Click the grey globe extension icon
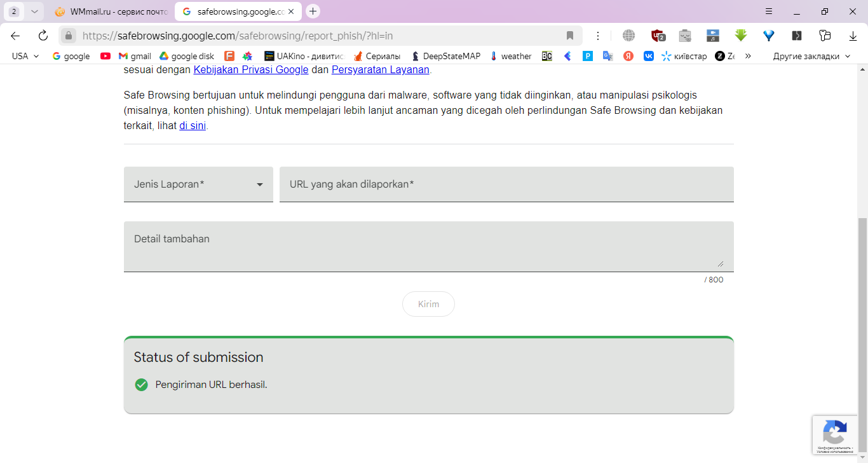 tap(628, 36)
